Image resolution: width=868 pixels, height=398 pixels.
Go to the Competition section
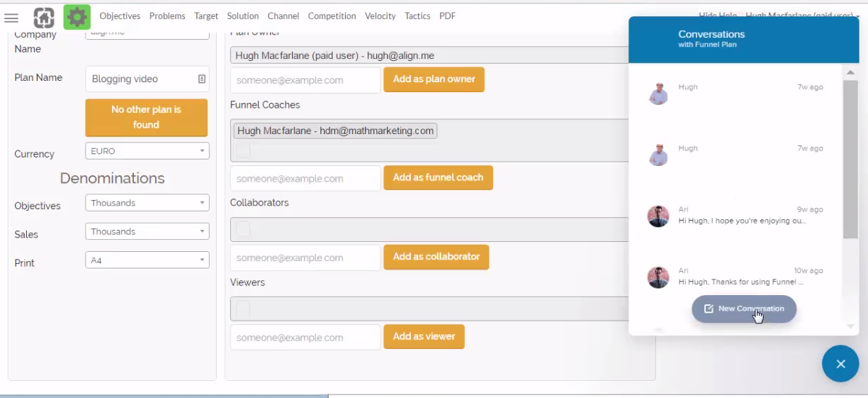(332, 16)
